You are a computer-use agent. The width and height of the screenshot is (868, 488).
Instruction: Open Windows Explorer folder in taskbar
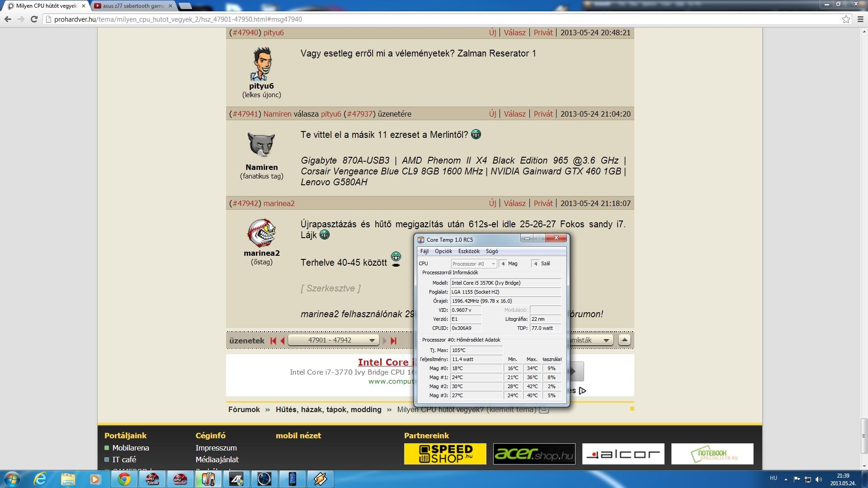click(68, 479)
